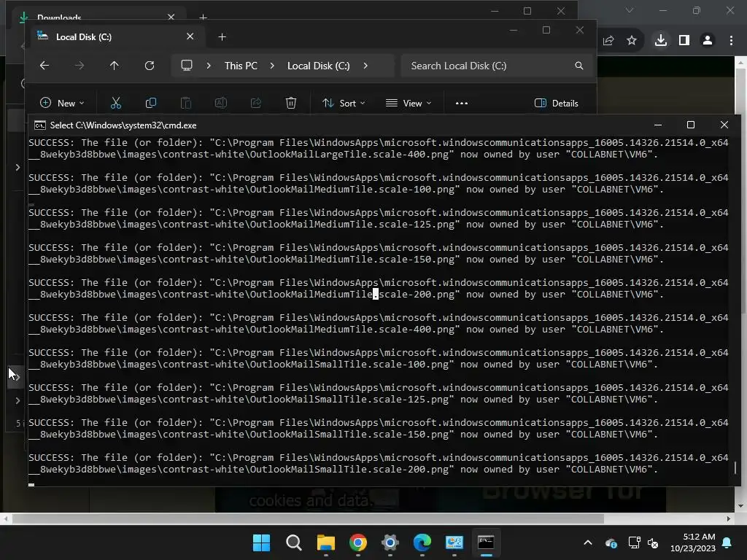Screen dimensions: 747x560
Task: Click the Rename icon in Explorer toolbar
Action: 220,103
